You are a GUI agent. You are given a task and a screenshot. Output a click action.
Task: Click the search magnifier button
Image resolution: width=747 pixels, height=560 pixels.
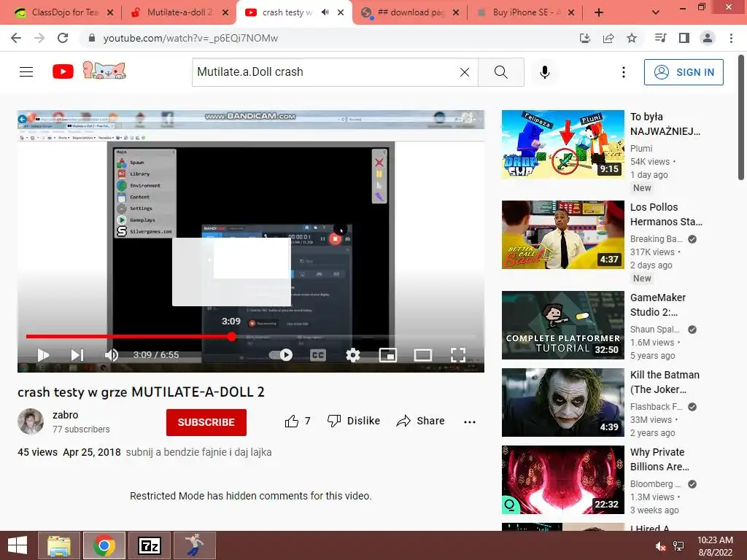coord(500,72)
